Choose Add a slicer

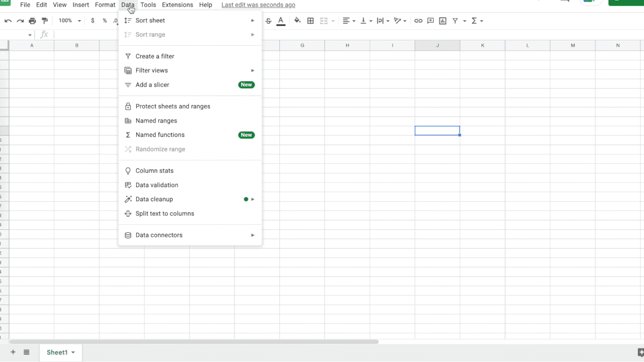190,85
